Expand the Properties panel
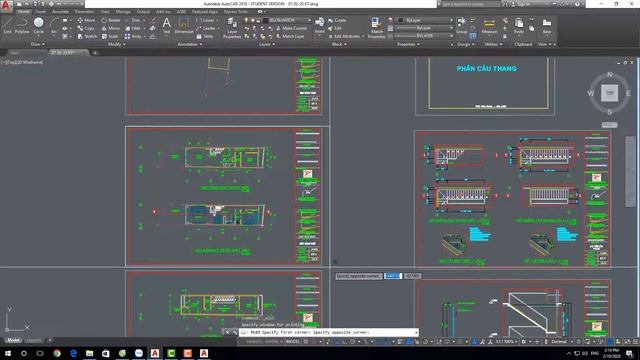The height and width of the screenshot is (360, 640). (408, 44)
